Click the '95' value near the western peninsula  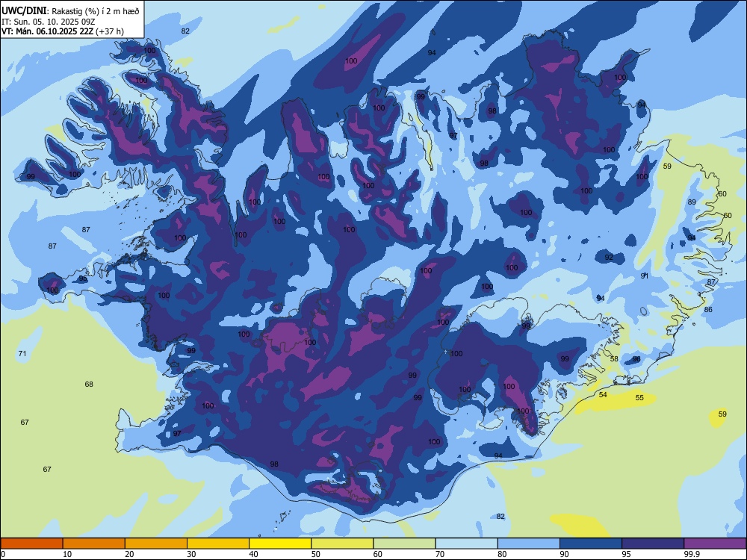pyautogui.click(x=83, y=279)
